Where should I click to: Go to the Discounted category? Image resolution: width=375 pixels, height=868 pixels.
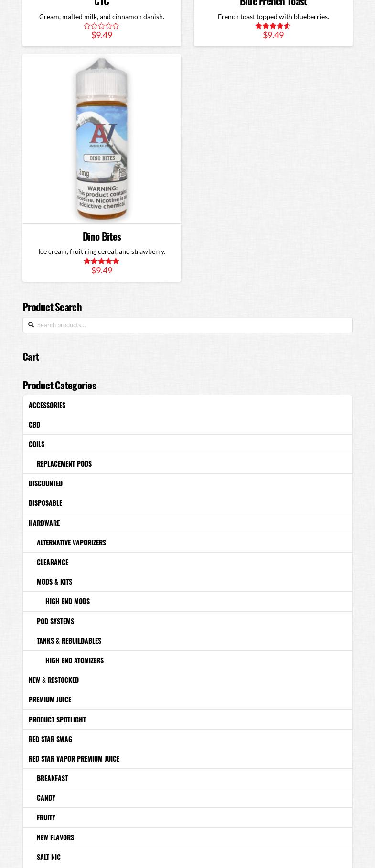pos(45,483)
